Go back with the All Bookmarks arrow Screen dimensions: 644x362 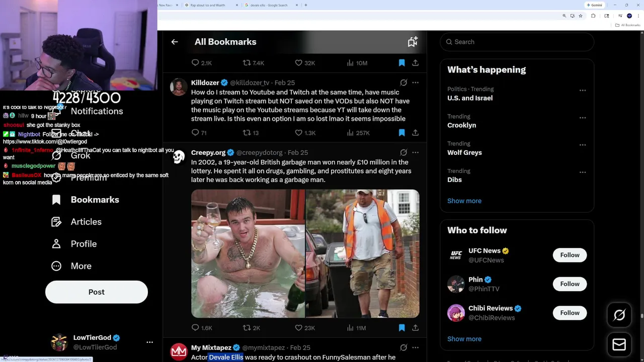pos(175,42)
